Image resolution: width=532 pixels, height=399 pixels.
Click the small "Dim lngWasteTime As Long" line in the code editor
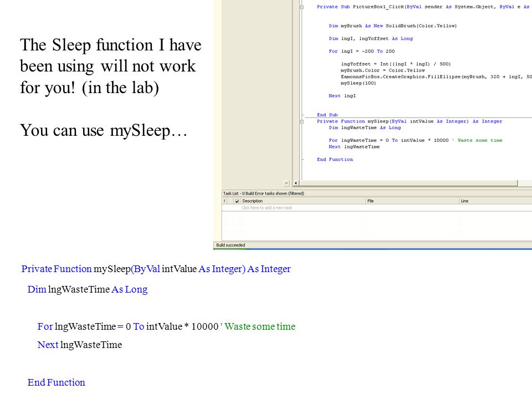[365, 128]
